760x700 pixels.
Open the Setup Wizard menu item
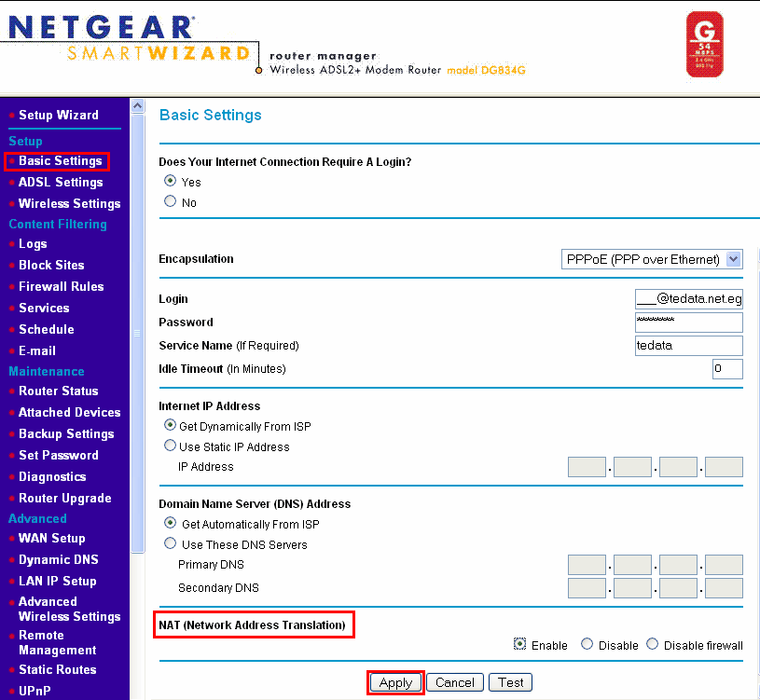pos(58,116)
